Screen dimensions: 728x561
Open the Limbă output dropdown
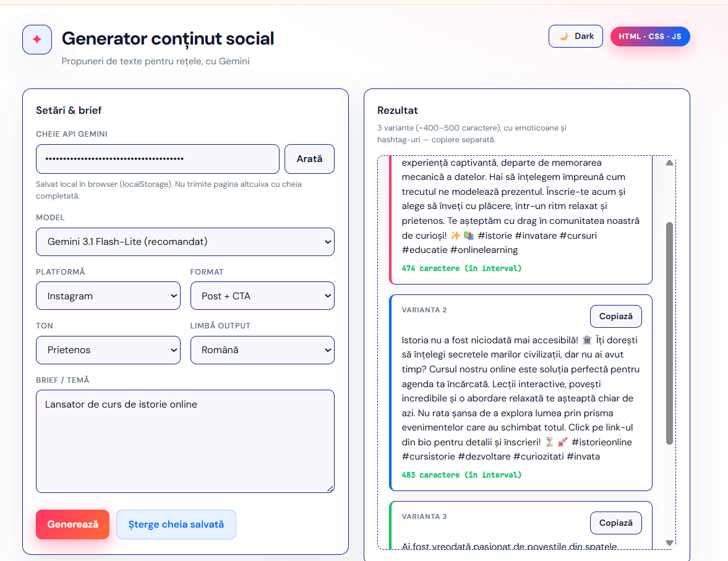262,350
